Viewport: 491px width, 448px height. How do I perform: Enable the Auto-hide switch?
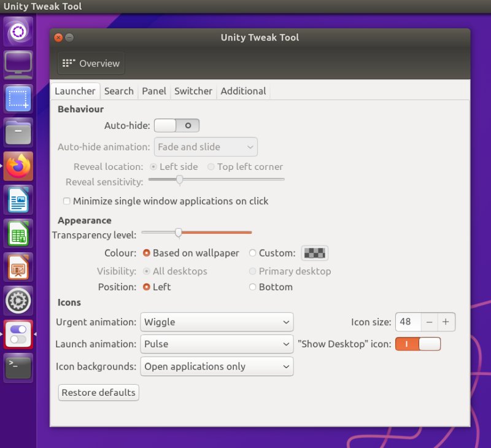177,125
